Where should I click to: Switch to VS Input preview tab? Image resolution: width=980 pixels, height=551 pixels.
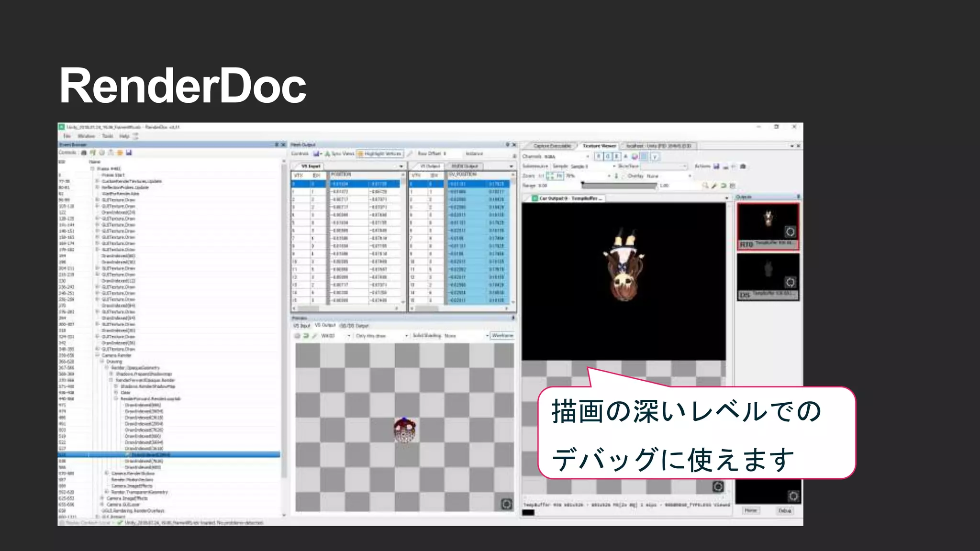301,326
